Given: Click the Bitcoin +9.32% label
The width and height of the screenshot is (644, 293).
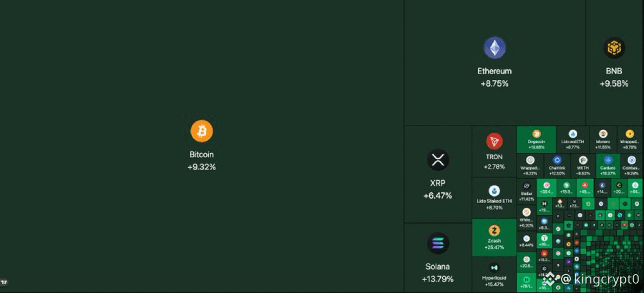Looking at the screenshot, I should pos(202,167).
